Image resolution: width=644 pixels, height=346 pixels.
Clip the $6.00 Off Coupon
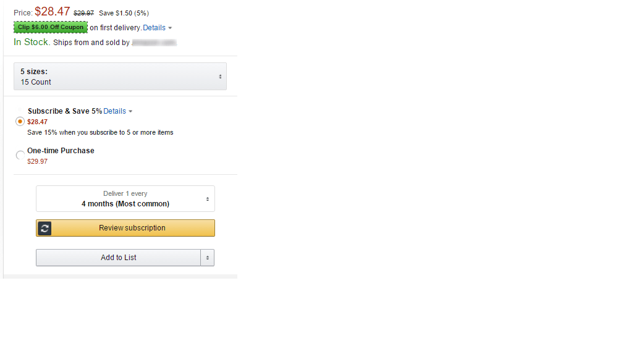[x=51, y=27]
